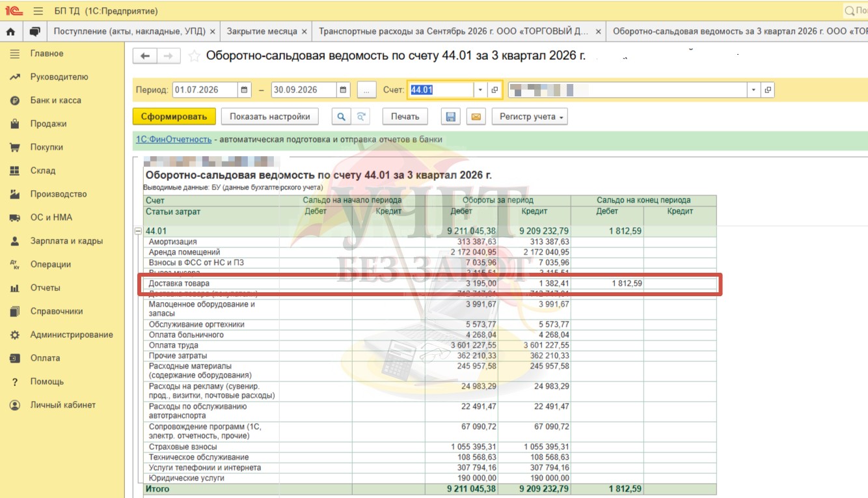Close the Закрытие месяца tab
This screenshot has height=498, width=868.
tap(304, 31)
